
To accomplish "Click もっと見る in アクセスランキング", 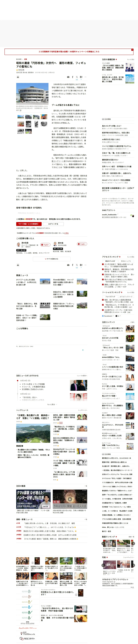I will tap(131, 257).
